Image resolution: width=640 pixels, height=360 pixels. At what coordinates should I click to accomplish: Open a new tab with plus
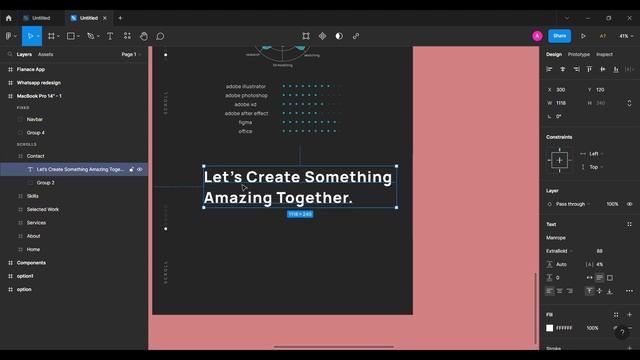click(120, 18)
